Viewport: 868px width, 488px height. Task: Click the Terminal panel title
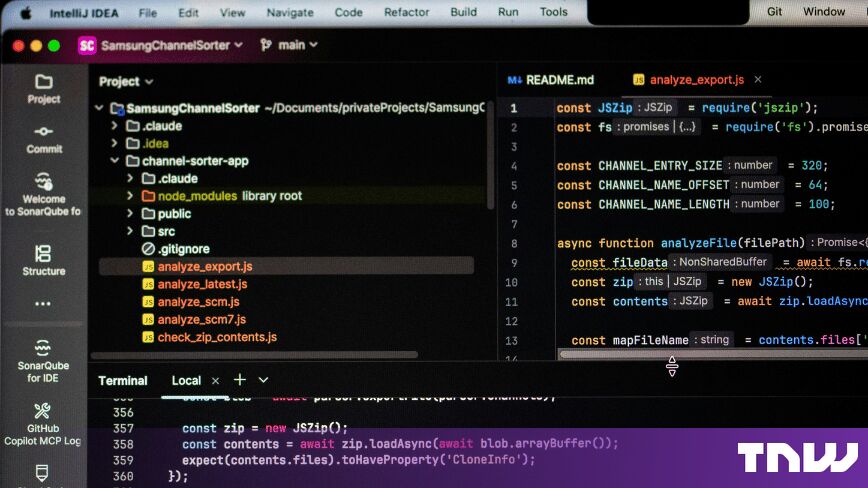click(123, 381)
